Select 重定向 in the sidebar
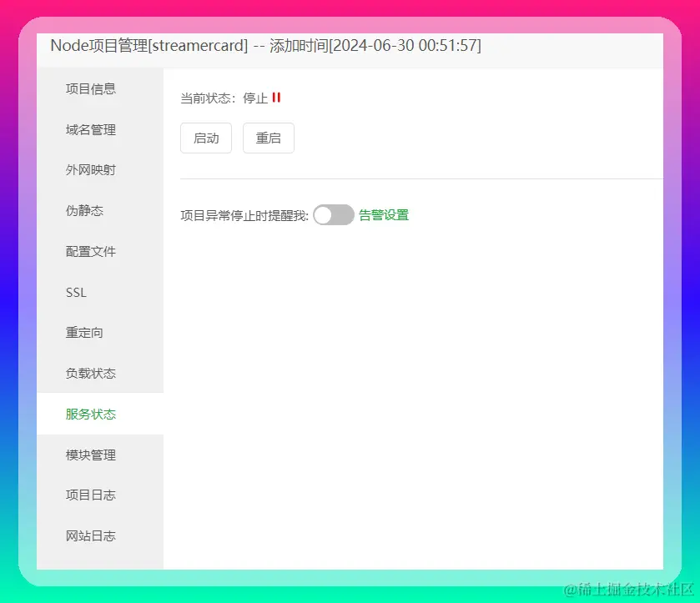Screen dimensions: 700x603 click(x=100, y=333)
